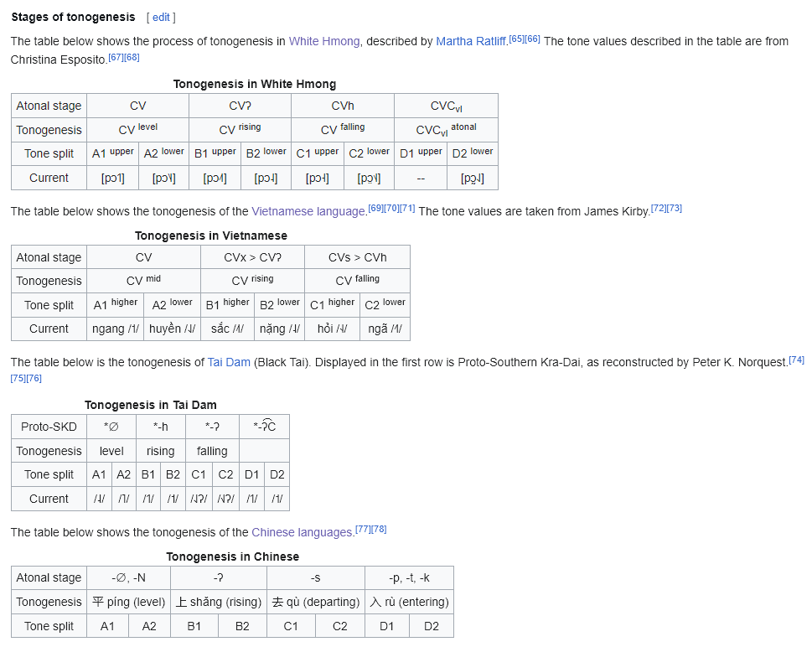812x647 pixels.
Task: Select the 'CV mid' cell
Action: [143, 281]
